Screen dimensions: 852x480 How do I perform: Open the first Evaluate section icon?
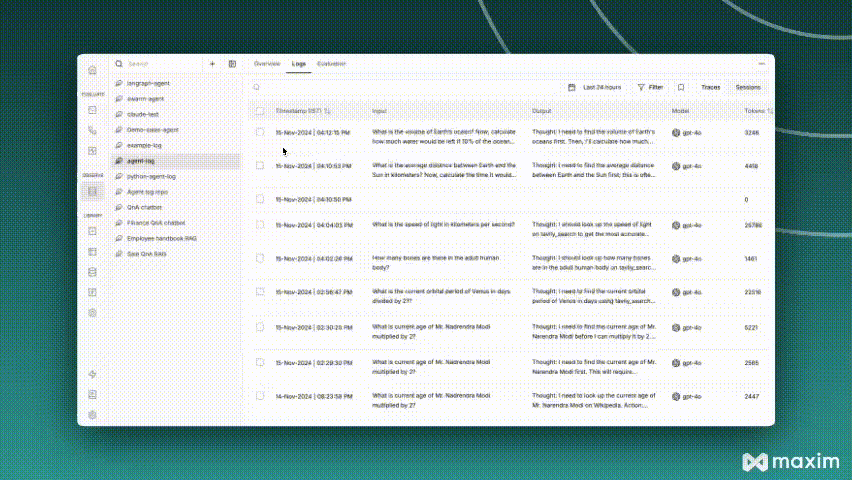click(92, 110)
